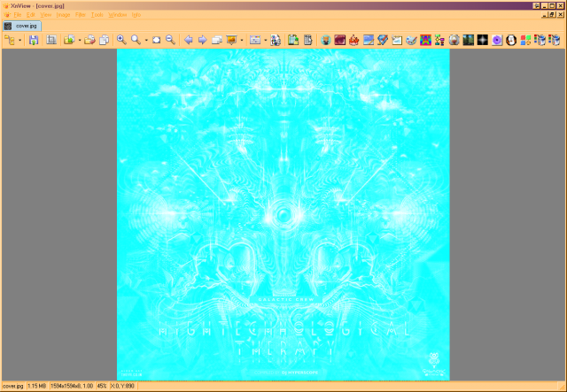This screenshot has height=392, width=567.
Task: Switch to the cover.jpg tab
Action: 22,26
